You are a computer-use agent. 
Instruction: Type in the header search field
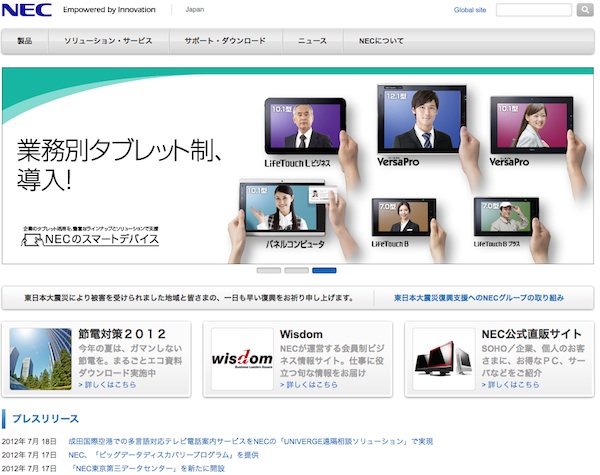pos(533,10)
